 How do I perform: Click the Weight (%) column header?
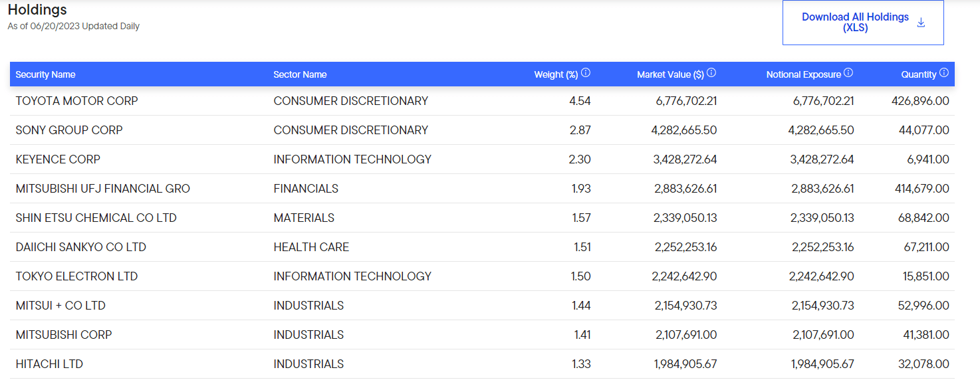[x=556, y=74]
